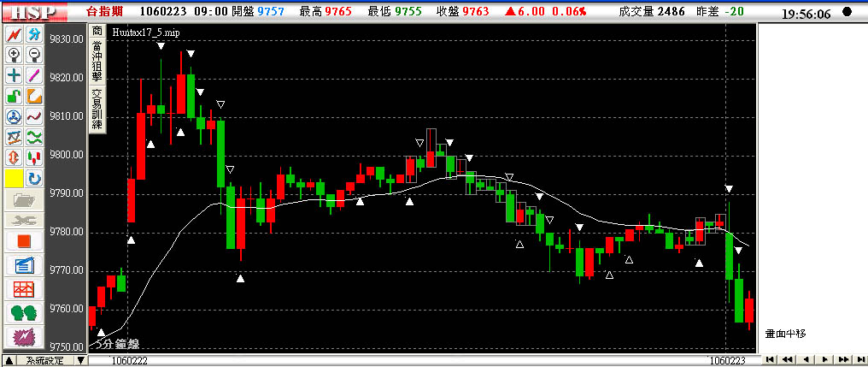Click the blue refresh arrow icon
Viewport: 868px width, 367px height.
[x=34, y=178]
